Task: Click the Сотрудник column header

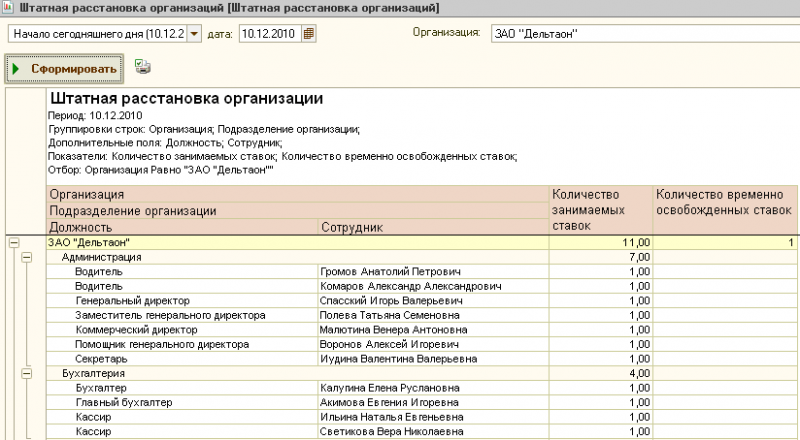Action: (433, 227)
